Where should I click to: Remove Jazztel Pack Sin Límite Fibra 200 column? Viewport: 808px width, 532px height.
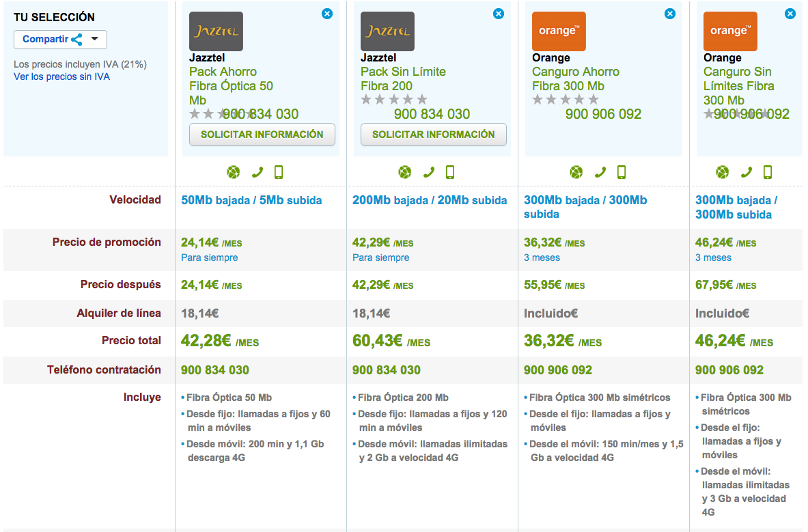pyautogui.click(x=499, y=14)
